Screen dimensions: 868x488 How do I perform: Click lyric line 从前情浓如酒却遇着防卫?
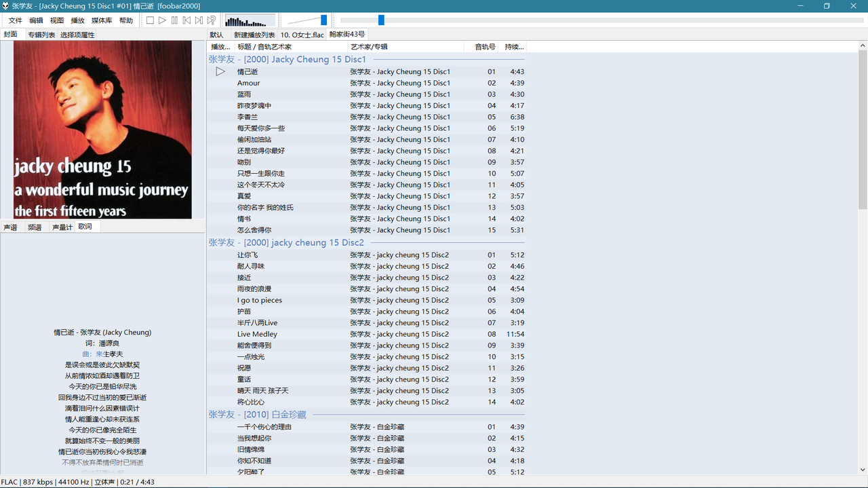[x=102, y=375]
